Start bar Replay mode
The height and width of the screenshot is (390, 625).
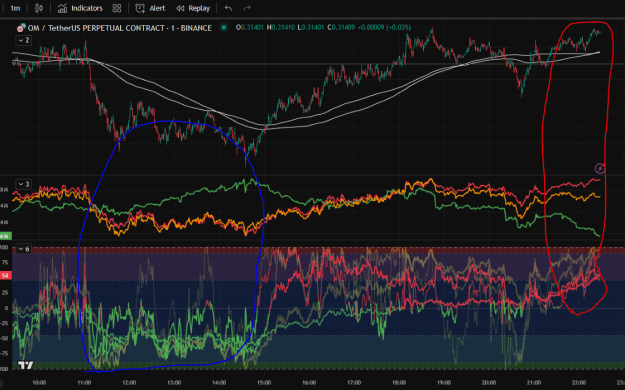click(x=193, y=8)
